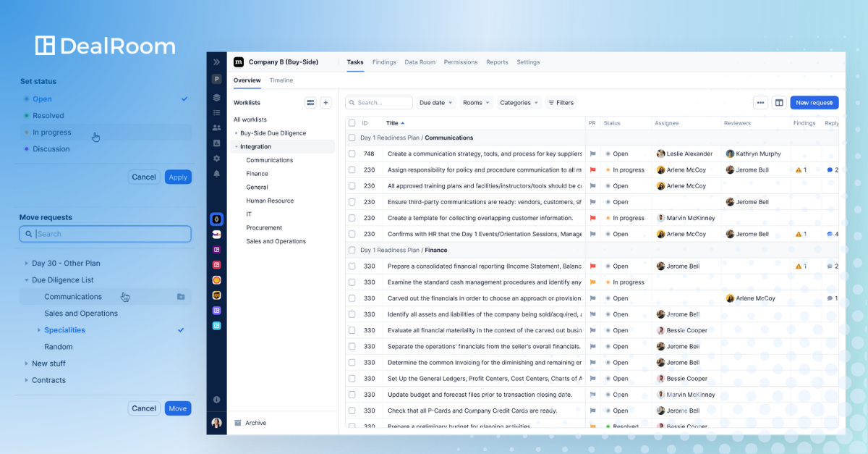This screenshot has height=454, width=868.
Task: Click the info icon in sidebar
Action: 216,400
